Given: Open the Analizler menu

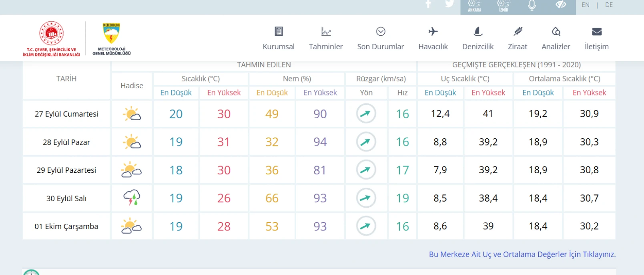Looking at the screenshot, I should [556, 38].
